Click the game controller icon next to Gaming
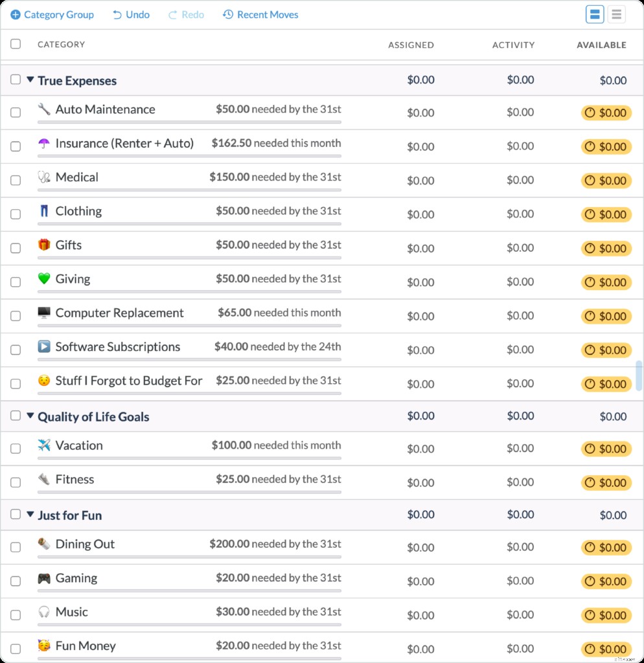The width and height of the screenshot is (644, 663). pyautogui.click(x=45, y=578)
